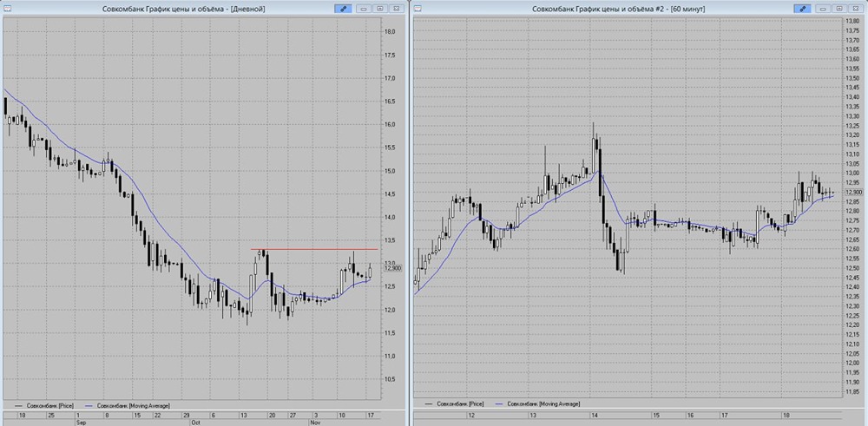Maximize the daily Совкомбанк chart window
Image resolution: width=868 pixels, height=426 pixels.
(380, 9)
